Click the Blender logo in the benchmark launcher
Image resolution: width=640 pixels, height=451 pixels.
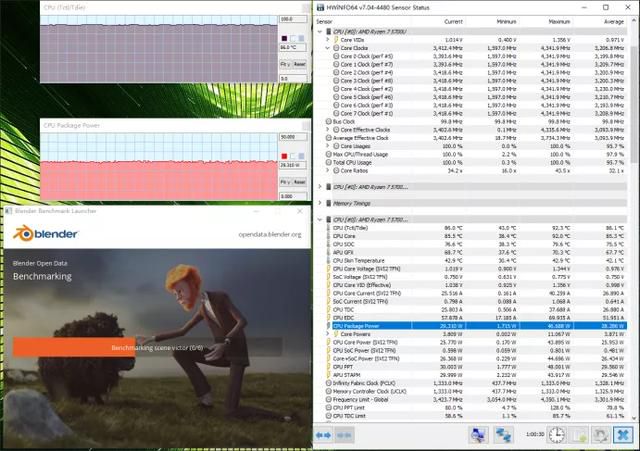45,233
